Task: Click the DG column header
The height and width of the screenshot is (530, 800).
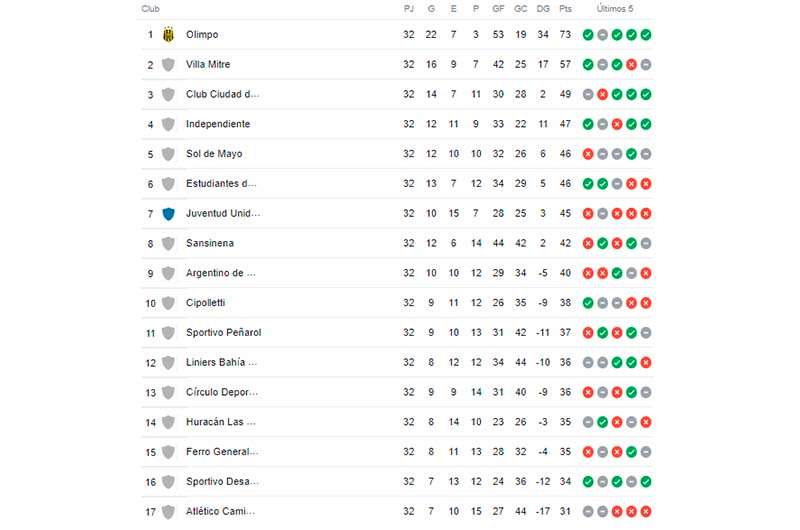Action: [x=543, y=9]
